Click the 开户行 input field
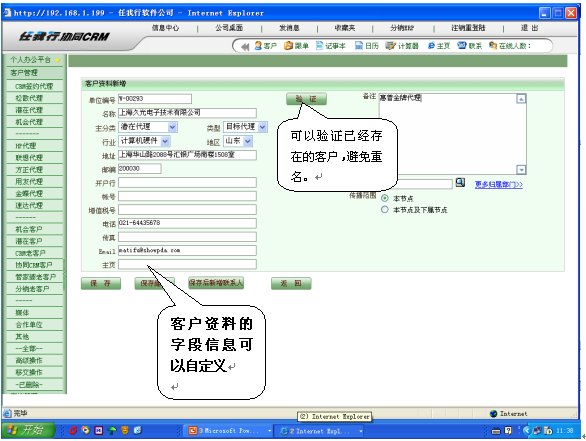The image size is (586, 441). click(187, 183)
